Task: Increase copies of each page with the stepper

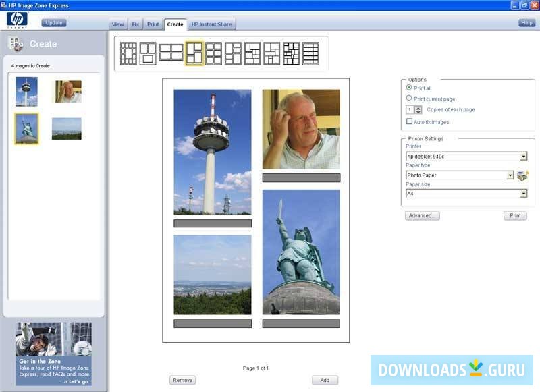Action: point(419,108)
